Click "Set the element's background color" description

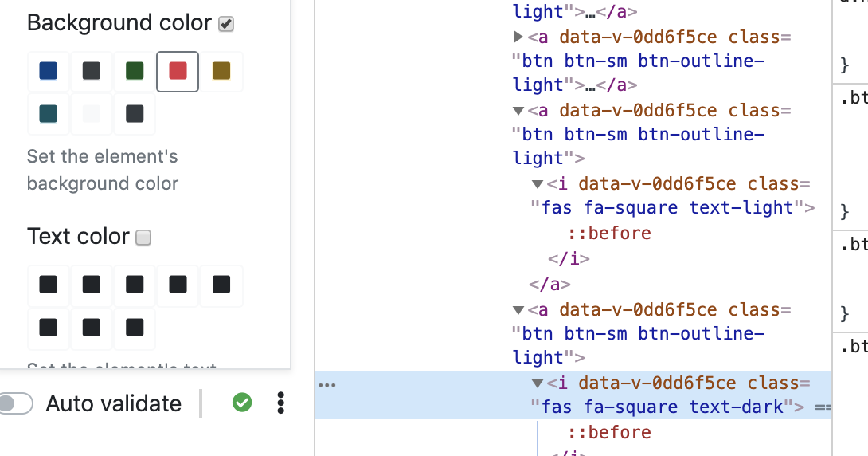point(103,170)
